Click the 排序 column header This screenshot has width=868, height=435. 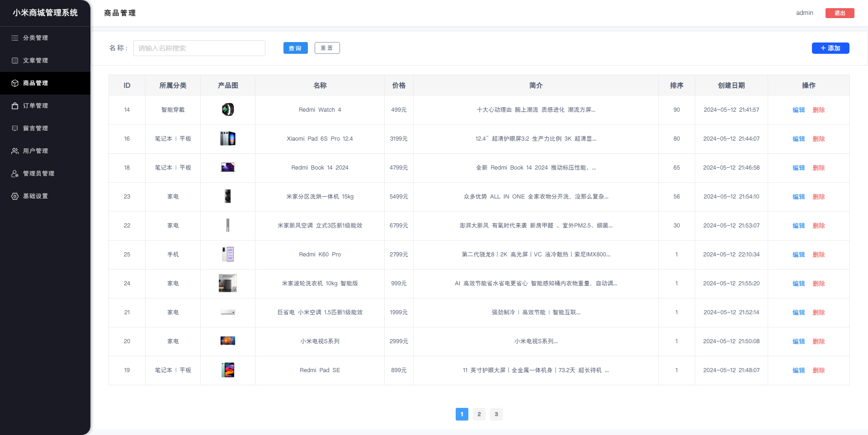point(677,85)
